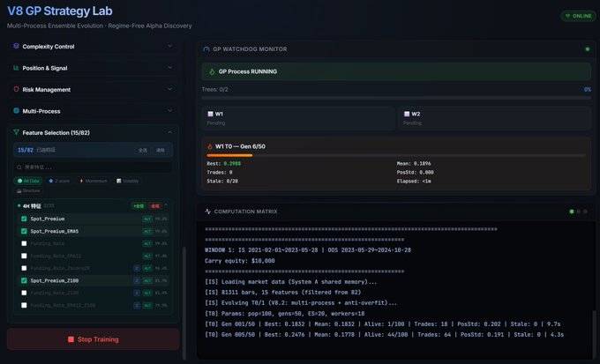Image resolution: width=600 pixels, height=364 pixels.
Task: Click the Feature Selection funnel icon
Action: (16, 132)
